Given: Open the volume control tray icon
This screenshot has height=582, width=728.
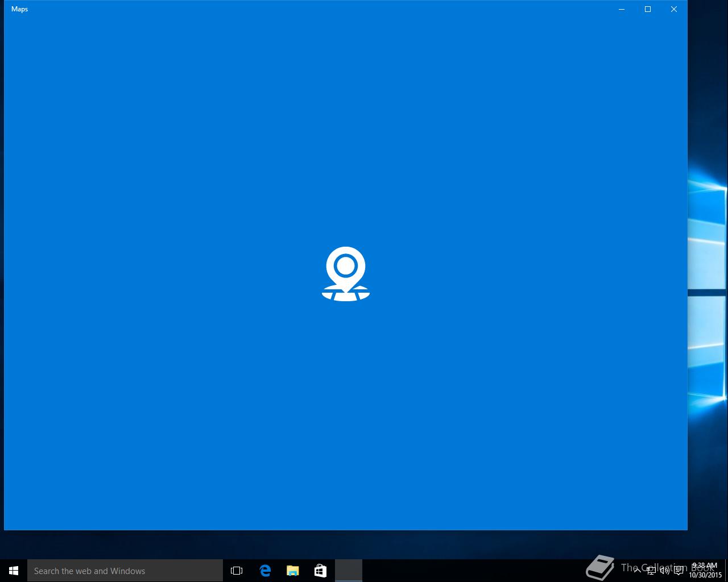Looking at the screenshot, I should [x=664, y=571].
